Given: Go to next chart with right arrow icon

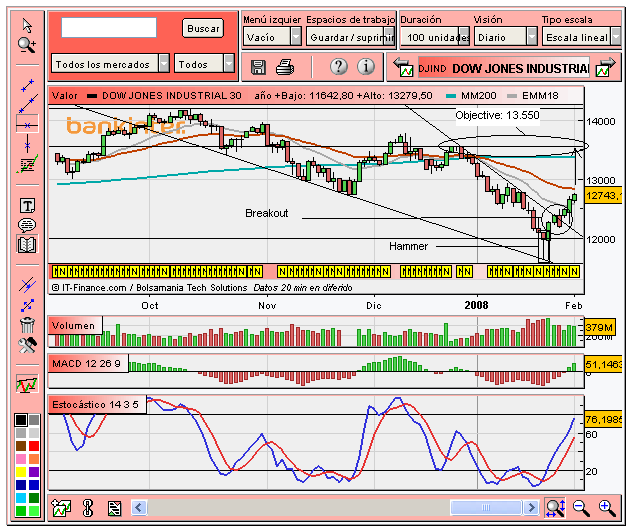Looking at the screenshot, I should 606,67.
